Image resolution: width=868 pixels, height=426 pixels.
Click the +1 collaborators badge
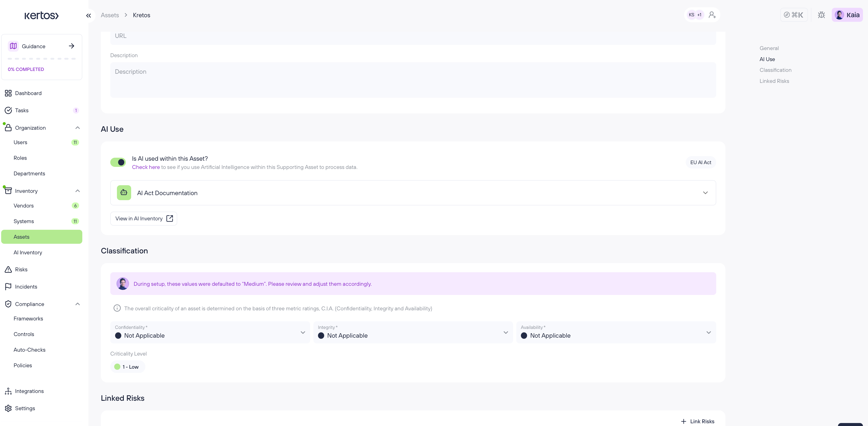pos(699,15)
